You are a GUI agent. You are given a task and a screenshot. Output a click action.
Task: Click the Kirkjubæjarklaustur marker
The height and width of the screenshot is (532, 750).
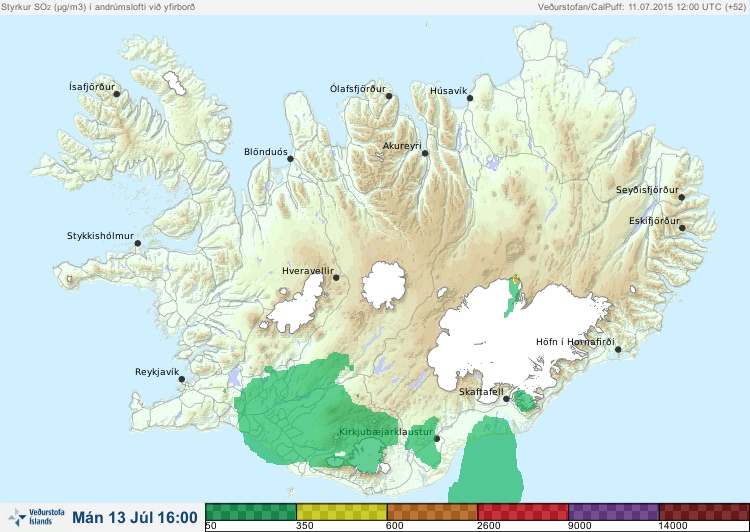[437, 439]
